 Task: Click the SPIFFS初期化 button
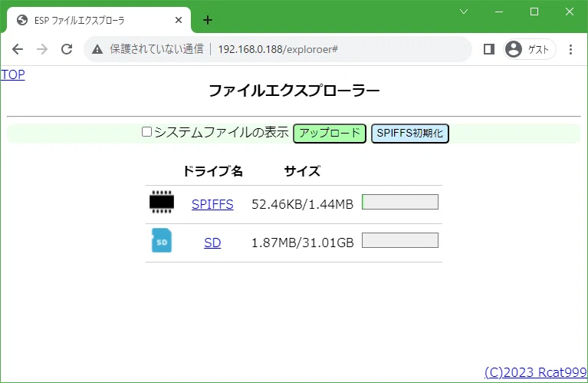pyautogui.click(x=410, y=134)
